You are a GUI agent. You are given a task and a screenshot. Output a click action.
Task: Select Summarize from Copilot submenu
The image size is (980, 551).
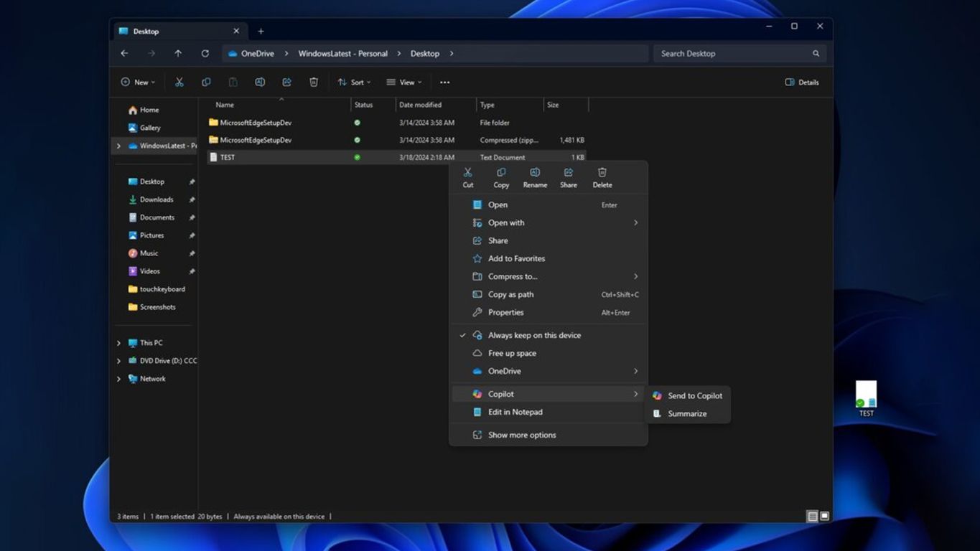(x=686, y=414)
